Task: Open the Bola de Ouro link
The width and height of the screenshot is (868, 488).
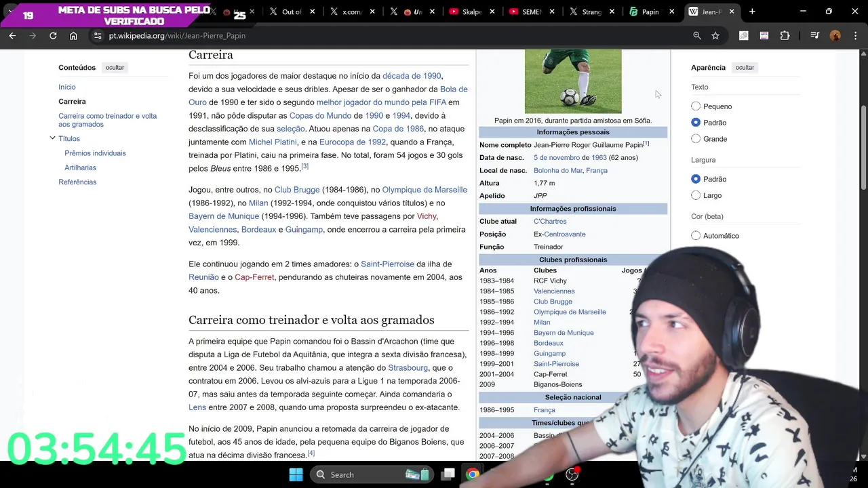Action: tap(454, 89)
